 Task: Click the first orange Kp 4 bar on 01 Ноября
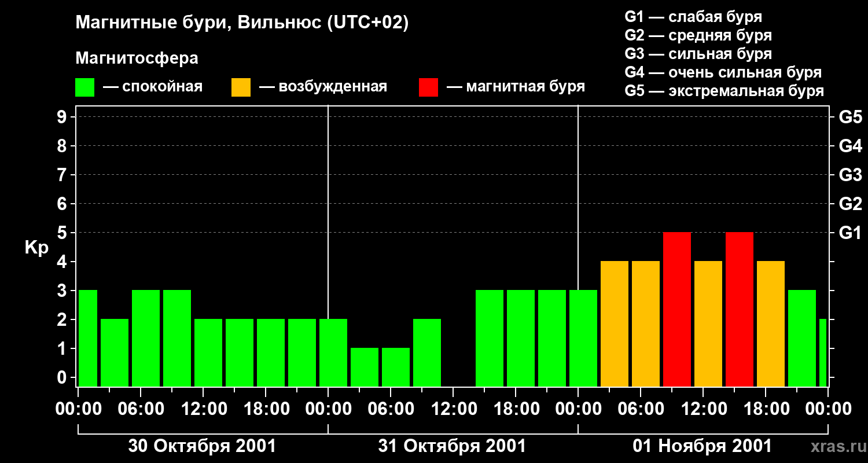coord(615,324)
